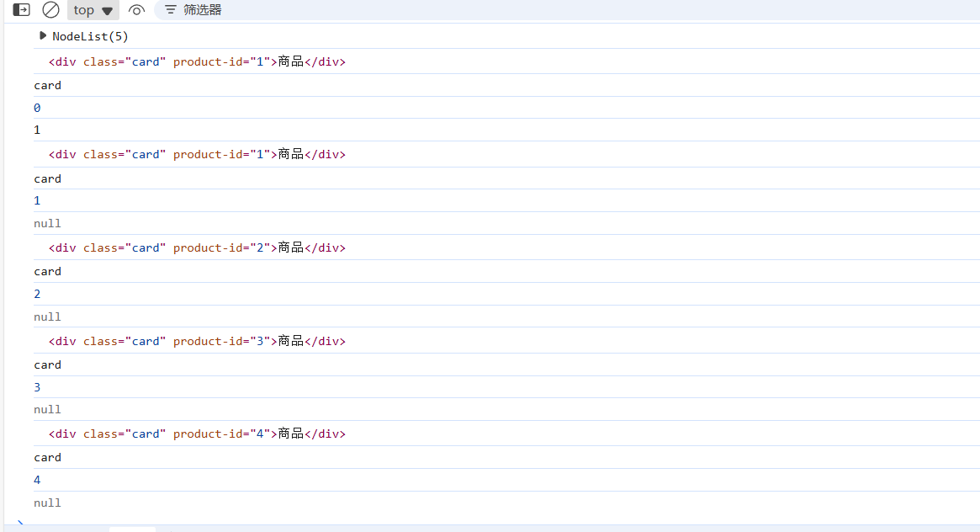Toggle the console sidebar panel icon
The height and width of the screenshot is (532, 980).
(21, 10)
